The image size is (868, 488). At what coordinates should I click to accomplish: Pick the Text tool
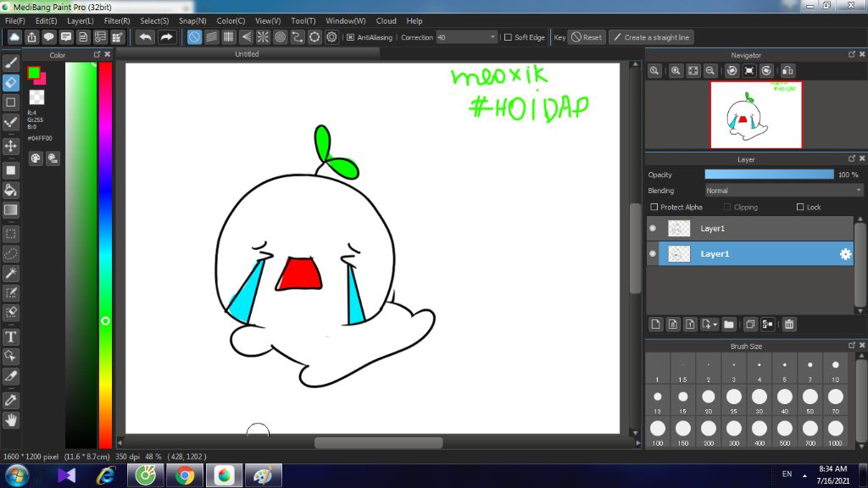coord(11,336)
